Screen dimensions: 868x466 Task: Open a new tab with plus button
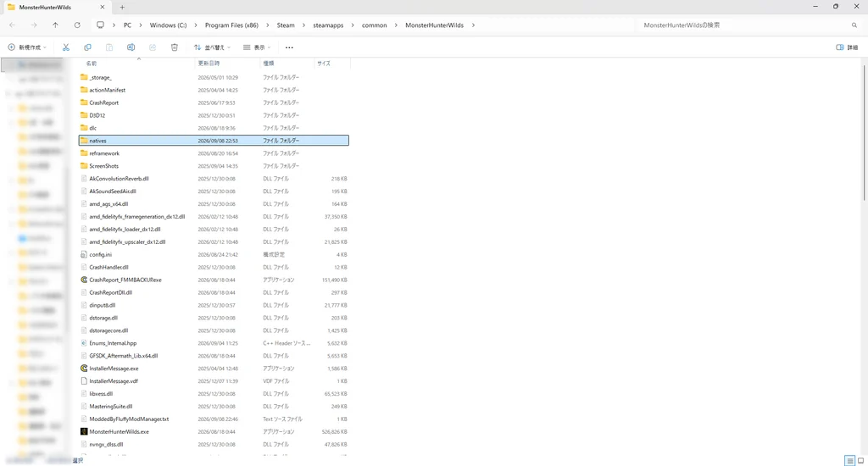coord(122,7)
